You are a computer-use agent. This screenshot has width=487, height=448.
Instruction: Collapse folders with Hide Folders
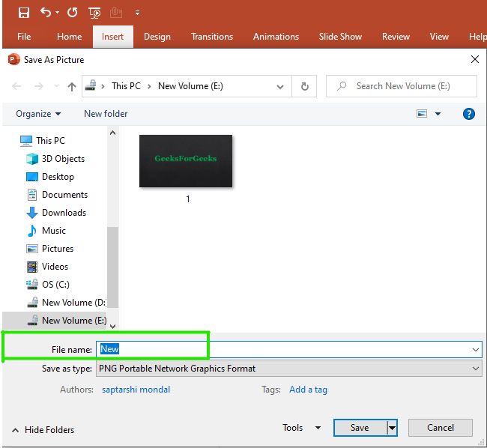43,430
